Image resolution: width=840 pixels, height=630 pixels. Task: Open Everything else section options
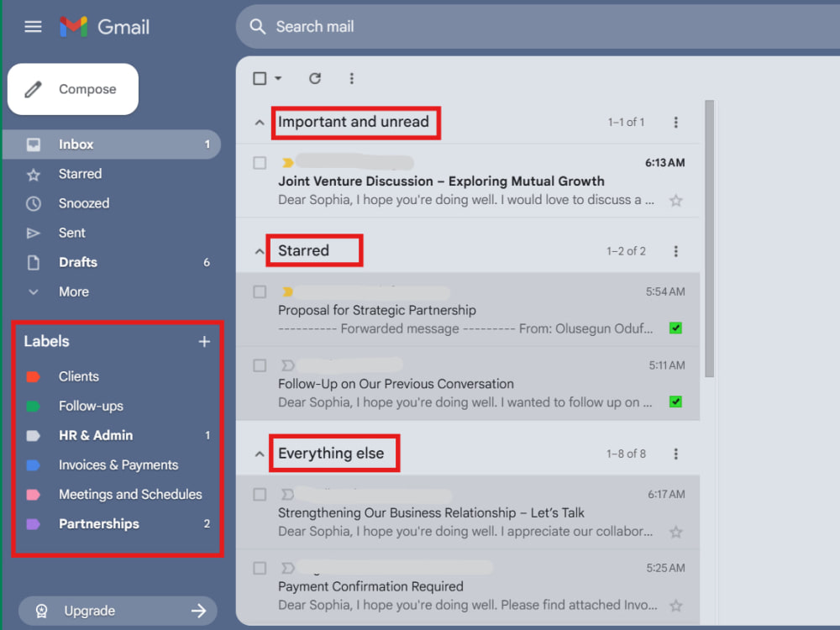coord(675,454)
